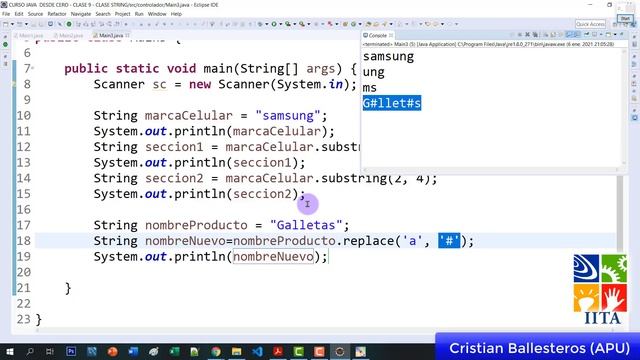Click the taskbar Search magnifier icon

click(x=30, y=351)
